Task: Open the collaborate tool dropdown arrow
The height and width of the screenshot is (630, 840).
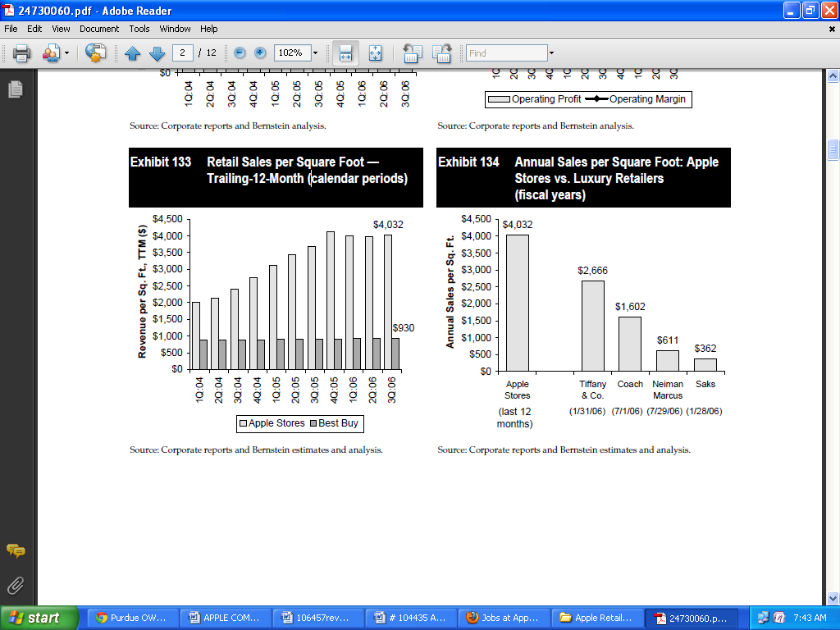Action: tap(66, 53)
